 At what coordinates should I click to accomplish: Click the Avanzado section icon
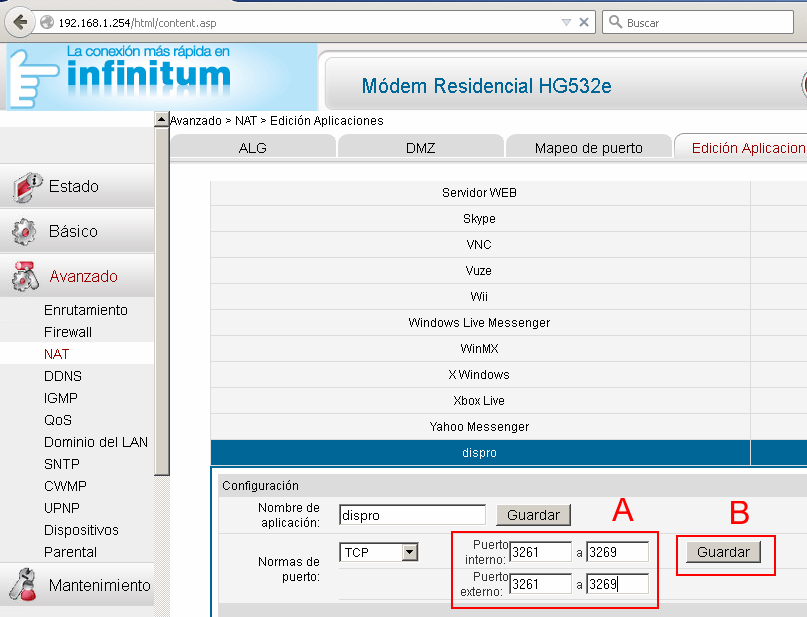click(x=26, y=277)
